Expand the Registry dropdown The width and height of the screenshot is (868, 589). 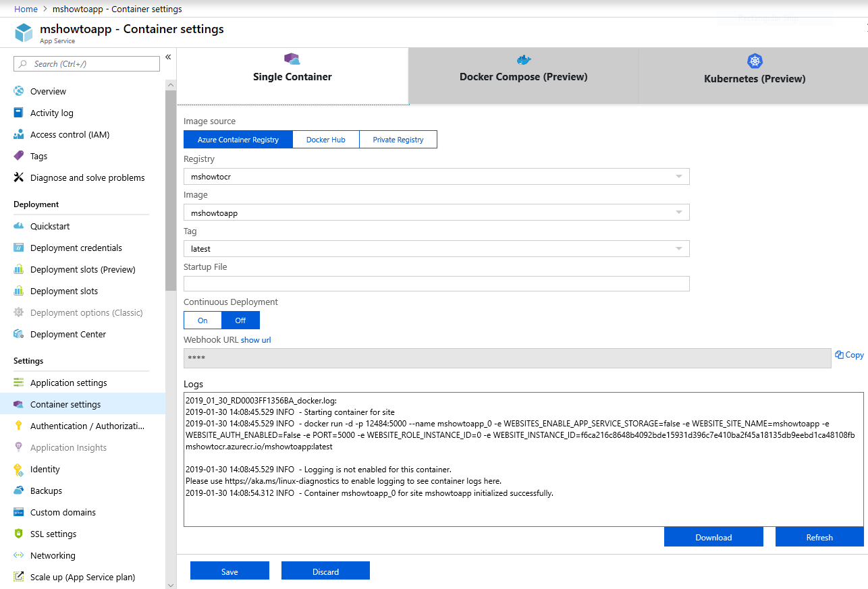[x=679, y=177]
